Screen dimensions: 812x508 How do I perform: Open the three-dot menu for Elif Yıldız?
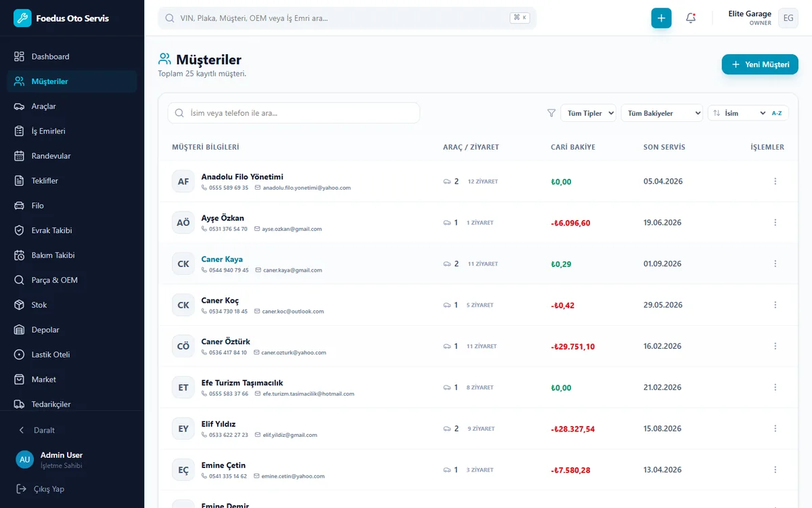(775, 429)
